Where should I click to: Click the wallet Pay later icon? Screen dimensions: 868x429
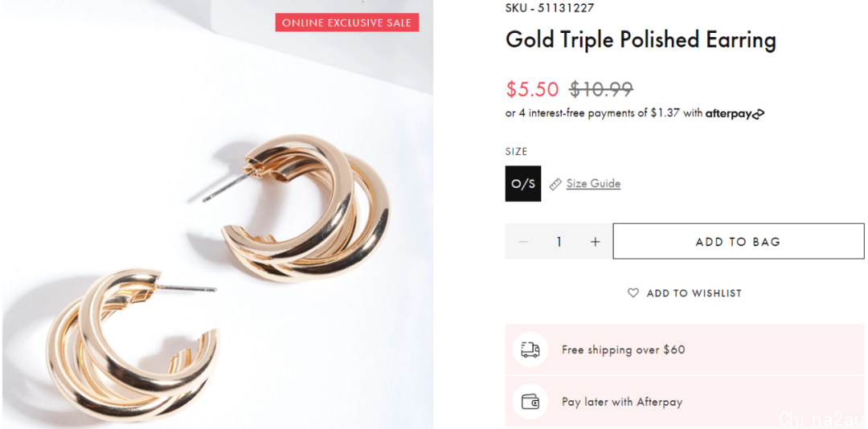tap(530, 402)
